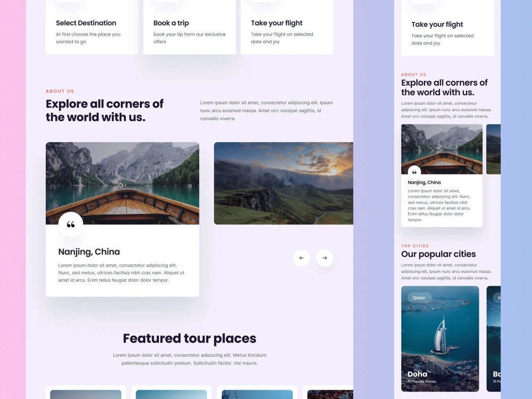Viewport: 532px width, 399px height.
Task: Click the Featured tour places description paragraph
Action: tap(189, 359)
